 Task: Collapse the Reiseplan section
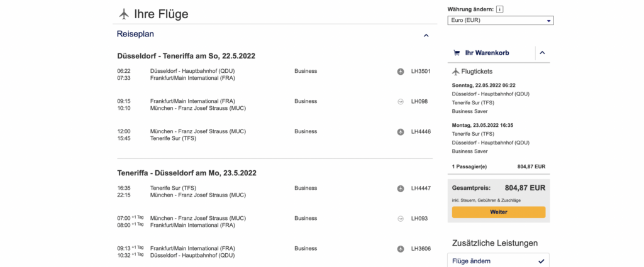(x=426, y=35)
